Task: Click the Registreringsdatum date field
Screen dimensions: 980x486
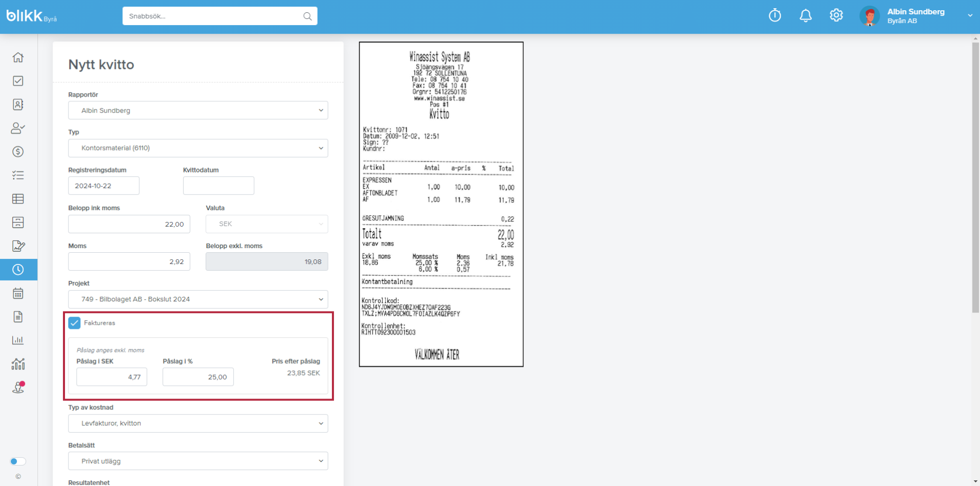Action: tap(104, 186)
